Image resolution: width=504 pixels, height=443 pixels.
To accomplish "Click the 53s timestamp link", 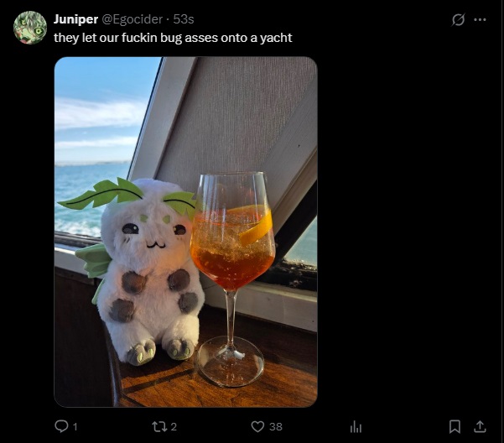I will pyautogui.click(x=184, y=19).
